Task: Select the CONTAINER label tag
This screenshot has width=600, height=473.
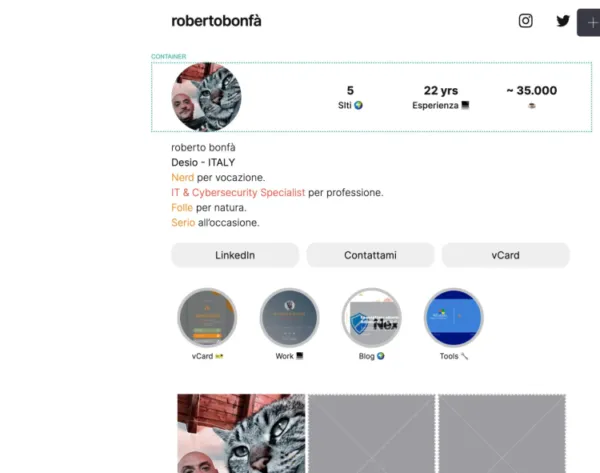Action: (169, 57)
